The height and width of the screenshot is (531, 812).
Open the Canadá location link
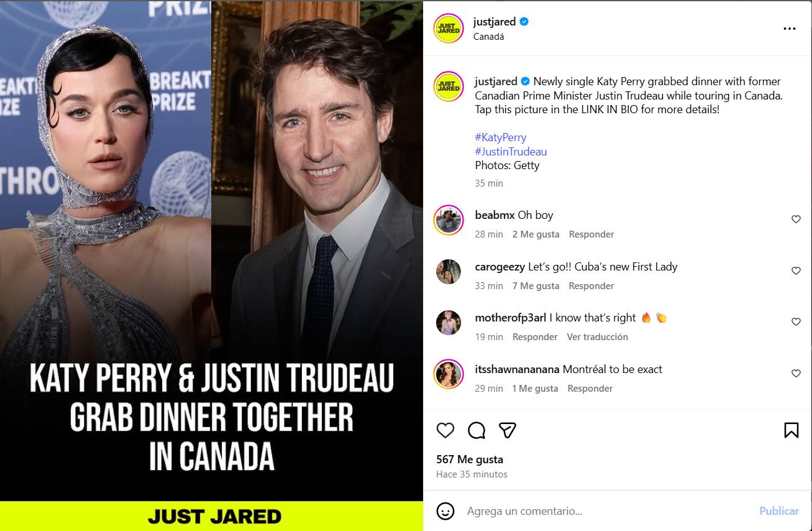488,37
